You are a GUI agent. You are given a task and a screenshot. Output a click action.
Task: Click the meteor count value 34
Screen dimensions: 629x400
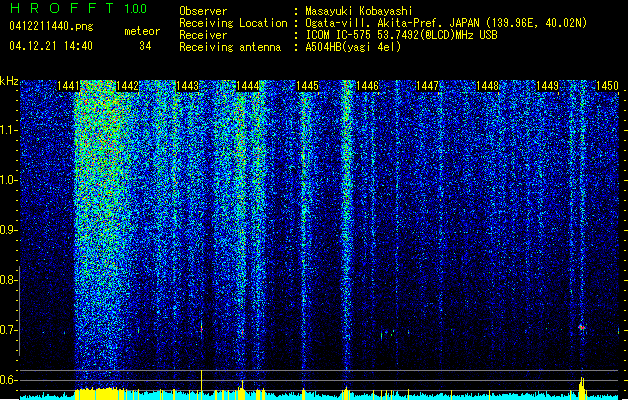(x=145, y=46)
